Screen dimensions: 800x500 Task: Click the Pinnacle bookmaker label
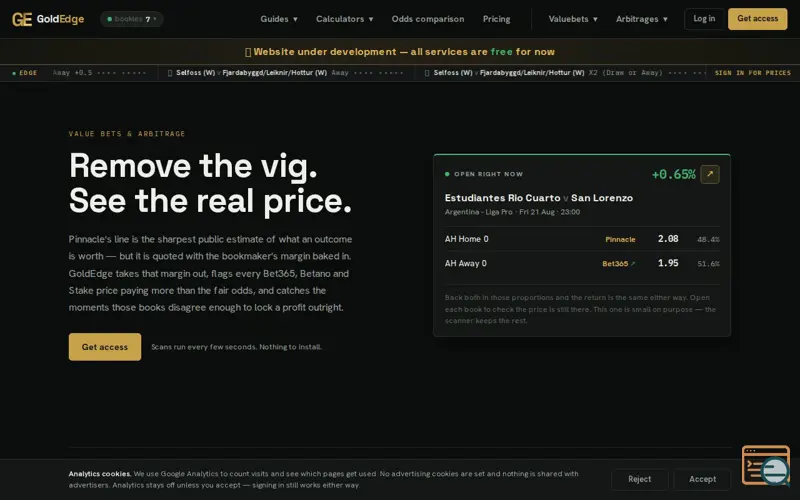(620, 239)
